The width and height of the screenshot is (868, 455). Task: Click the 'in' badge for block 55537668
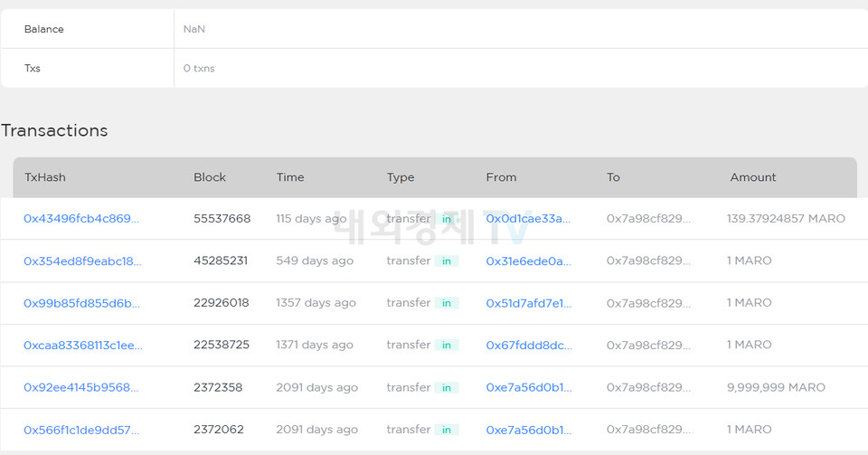point(447,219)
